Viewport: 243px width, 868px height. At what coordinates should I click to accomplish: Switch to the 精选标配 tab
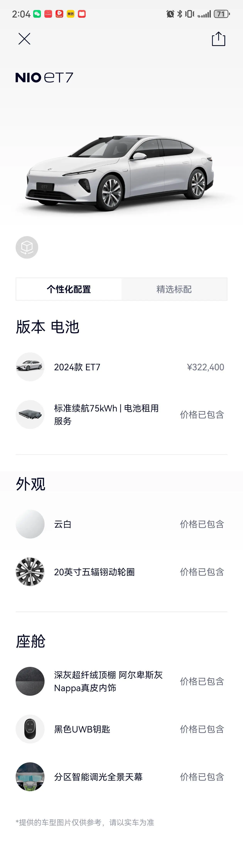(x=174, y=289)
